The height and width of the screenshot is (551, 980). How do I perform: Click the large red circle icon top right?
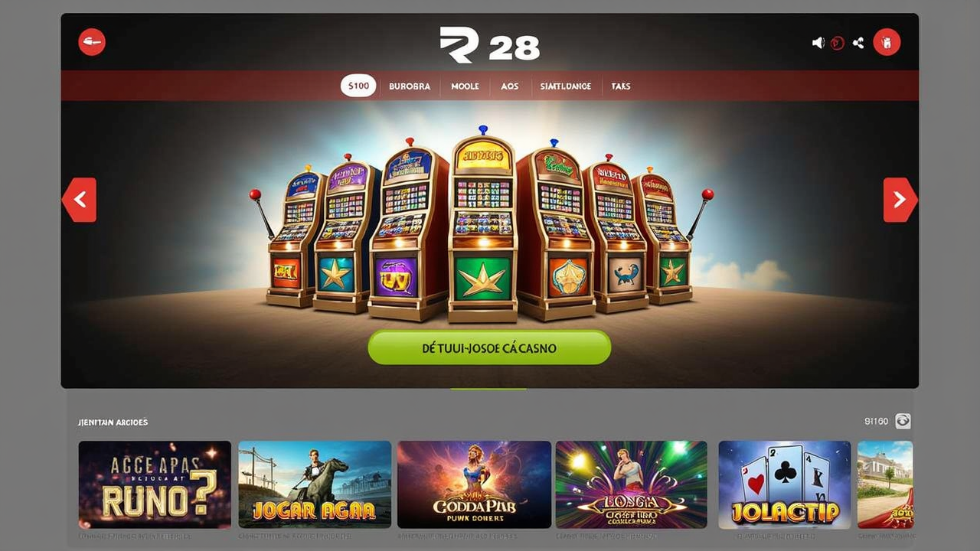887,42
